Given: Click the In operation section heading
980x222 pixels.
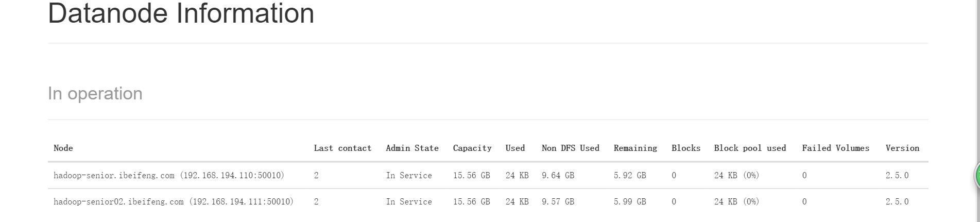Looking at the screenshot, I should [95, 94].
